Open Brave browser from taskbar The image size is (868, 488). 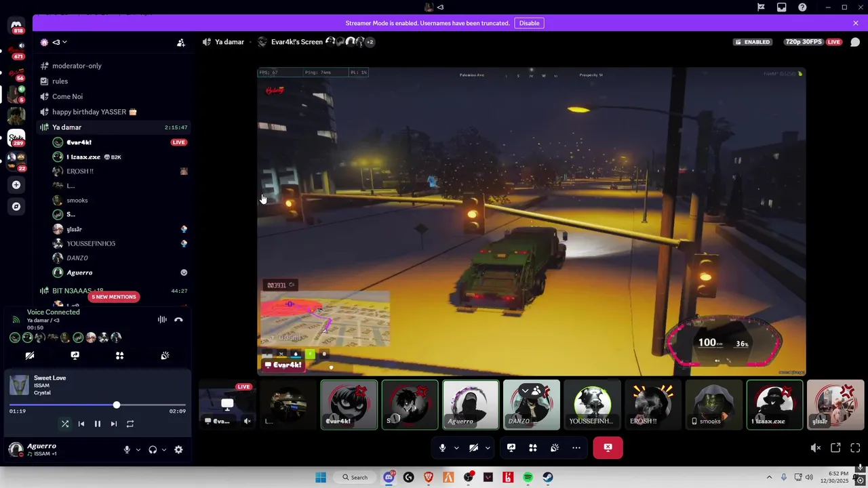click(x=428, y=477)
